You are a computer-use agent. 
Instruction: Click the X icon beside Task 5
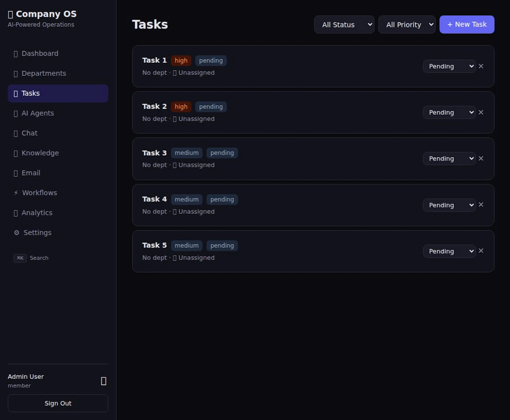coord(481,251)
